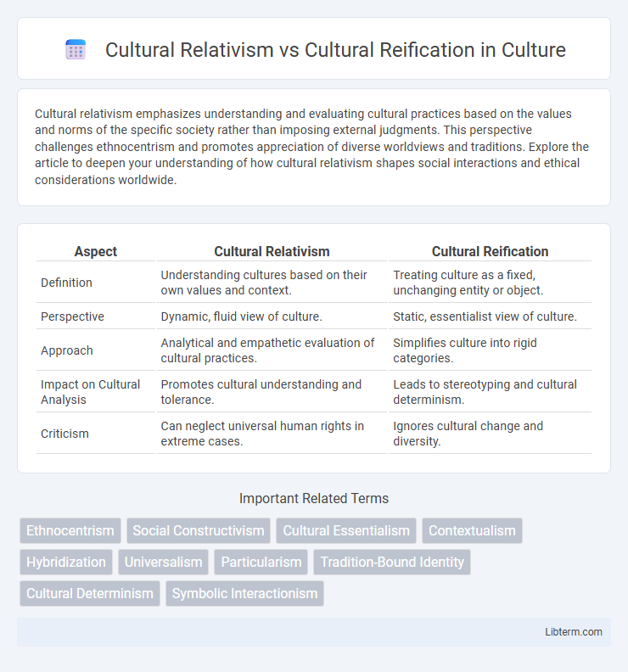Click the Criticism row label
This screenshot has width=628, height=672.
pos(64,434)
